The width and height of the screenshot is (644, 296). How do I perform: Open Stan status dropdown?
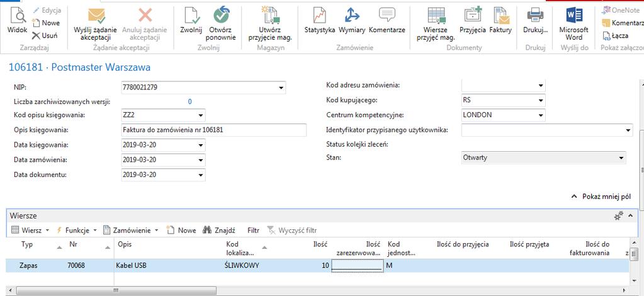click(x=621, y=157)
